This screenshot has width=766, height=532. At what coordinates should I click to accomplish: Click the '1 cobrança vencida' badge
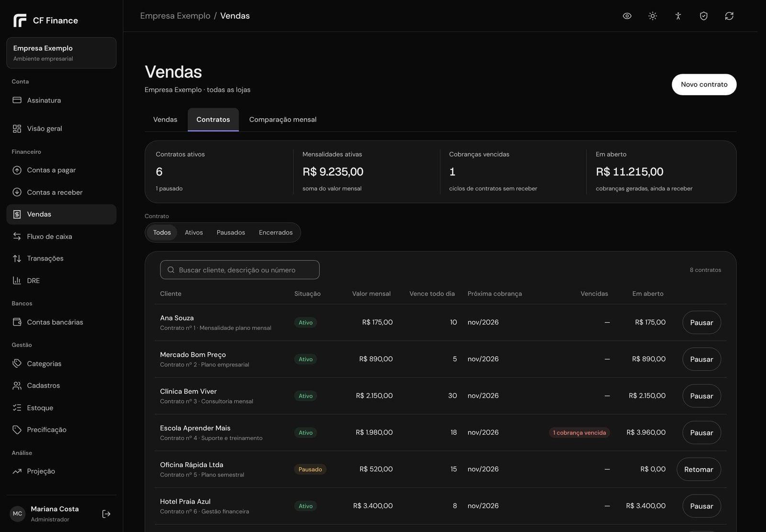click(579, 432)
